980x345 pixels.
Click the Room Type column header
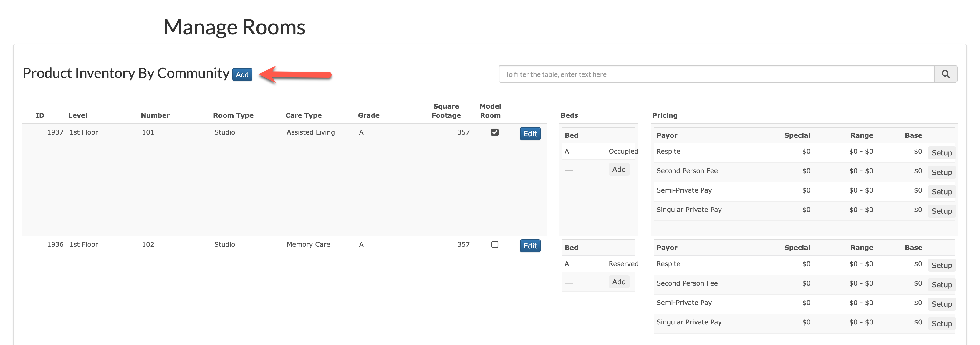point(233,116)
